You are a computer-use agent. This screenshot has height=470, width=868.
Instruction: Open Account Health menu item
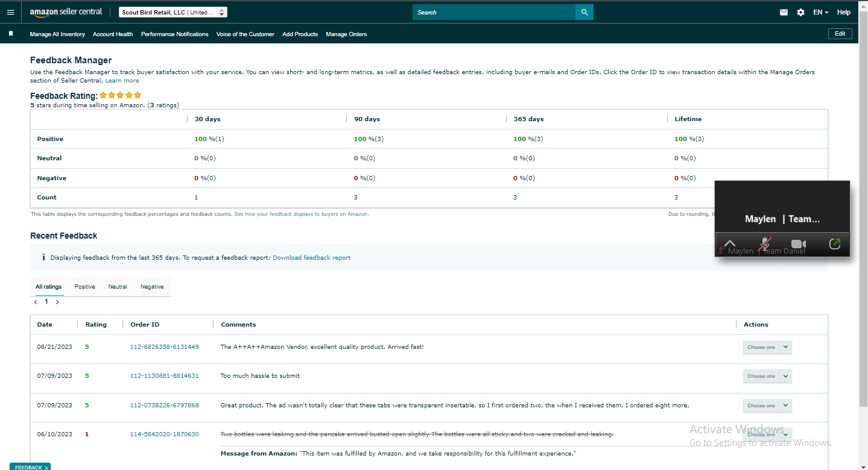[113, 34]
